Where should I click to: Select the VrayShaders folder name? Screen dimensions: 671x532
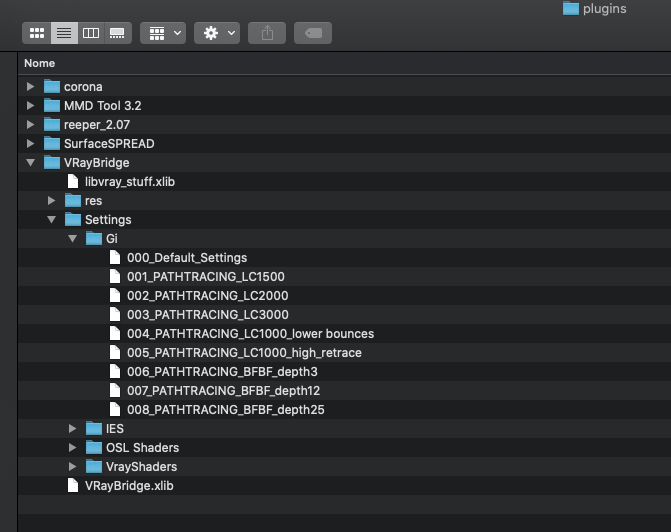coord(141,467)
